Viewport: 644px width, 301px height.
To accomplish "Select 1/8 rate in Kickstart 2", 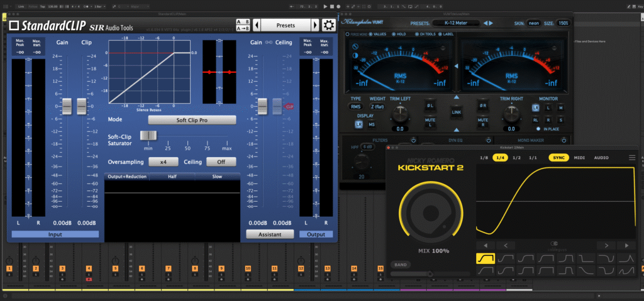I will coord(484,158).
